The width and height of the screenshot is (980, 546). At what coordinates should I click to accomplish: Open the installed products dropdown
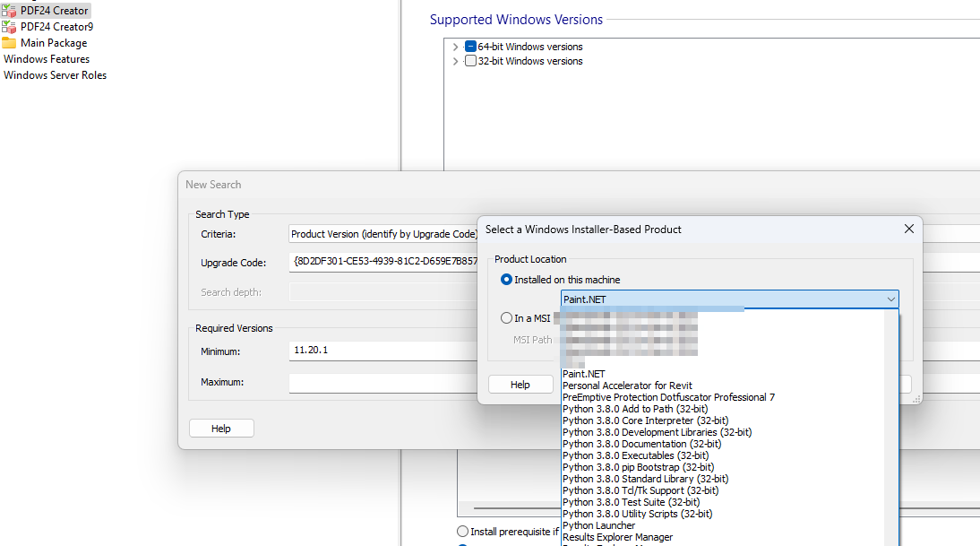(x=891, y=298)
